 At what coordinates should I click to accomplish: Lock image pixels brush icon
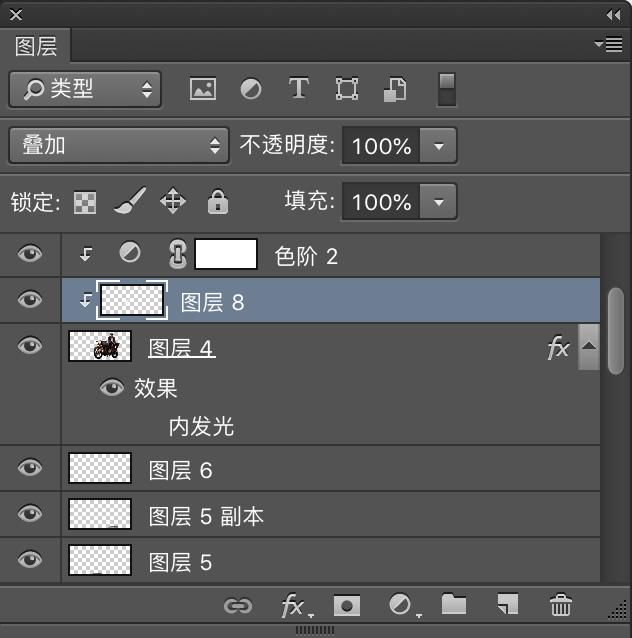pyautogui.click(x=130, y=201)
